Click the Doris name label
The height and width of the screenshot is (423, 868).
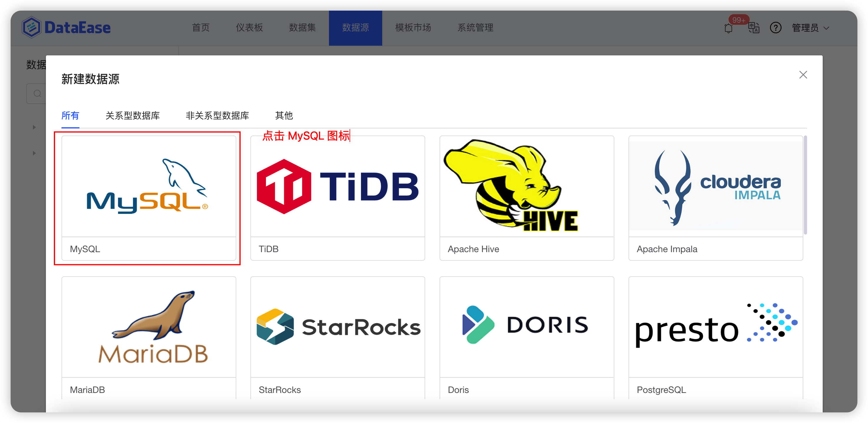click(458, 390)
